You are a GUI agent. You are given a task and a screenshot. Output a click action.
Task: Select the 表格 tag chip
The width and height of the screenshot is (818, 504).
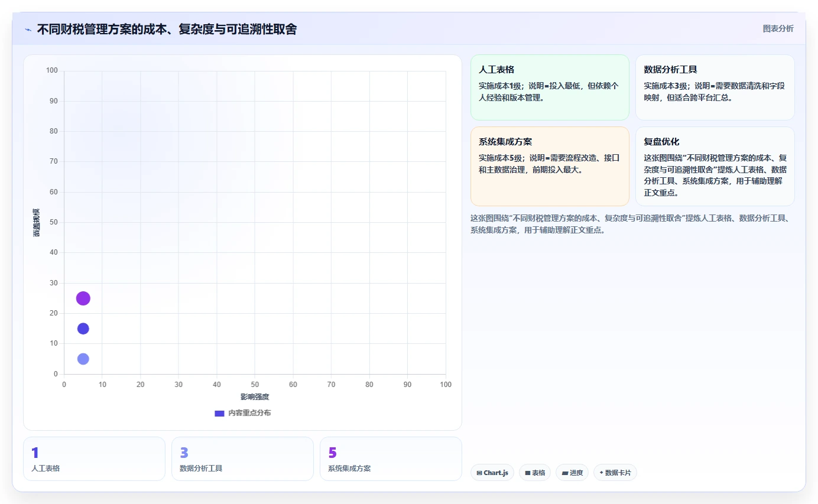pos(535,473)
